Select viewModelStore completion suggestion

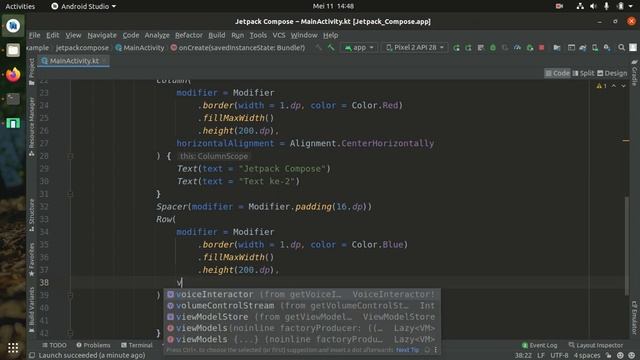point(302,317)
